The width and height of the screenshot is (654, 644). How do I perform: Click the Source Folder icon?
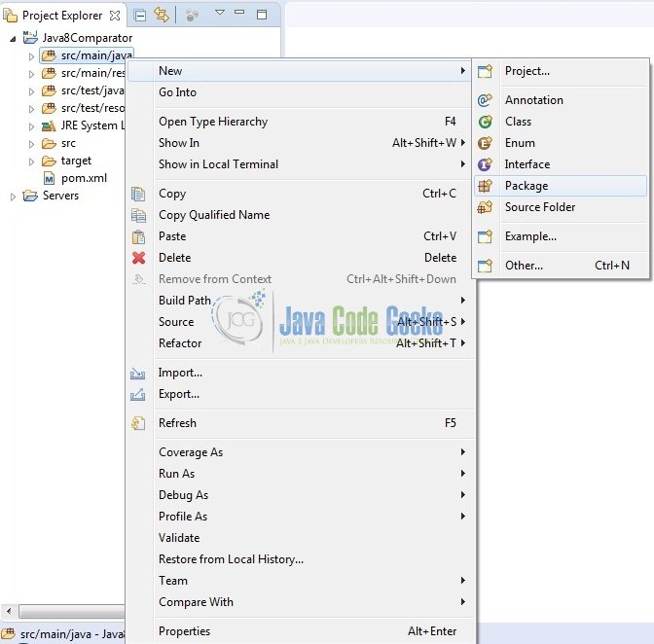pyautogui.click(x=485, y=207)
